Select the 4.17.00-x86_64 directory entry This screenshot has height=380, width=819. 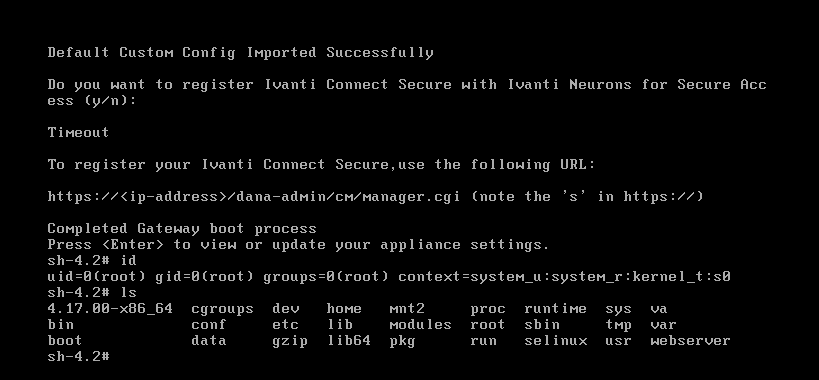click(110, 309)
